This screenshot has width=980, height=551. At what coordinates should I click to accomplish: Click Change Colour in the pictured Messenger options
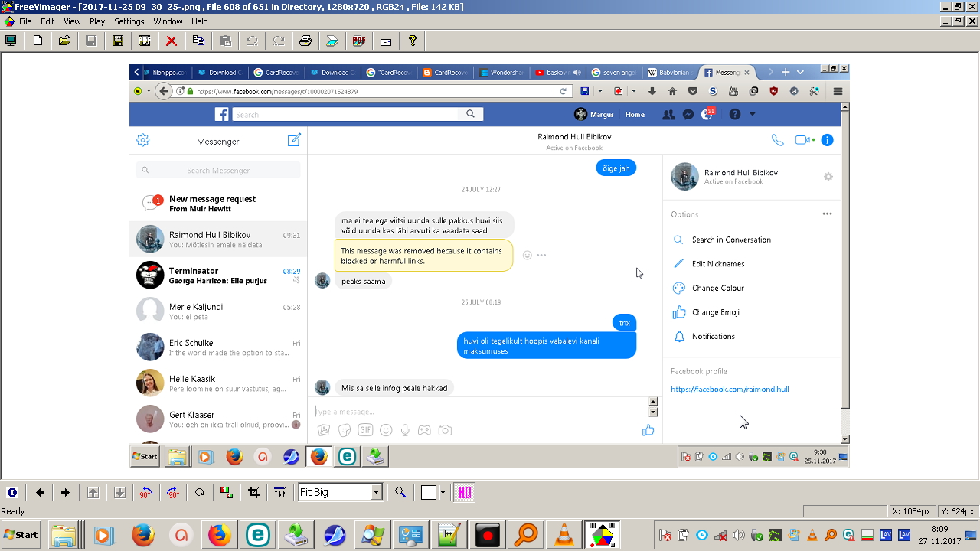click(x=718, y=289)
